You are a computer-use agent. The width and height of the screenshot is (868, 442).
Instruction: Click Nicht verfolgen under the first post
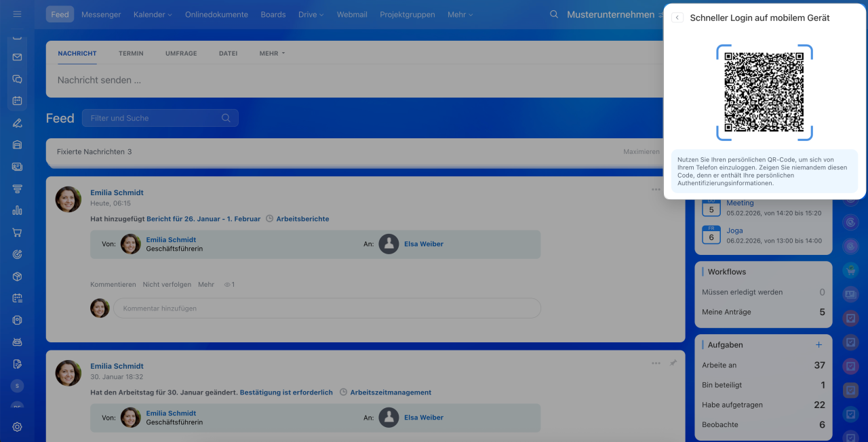click(167, 285)
